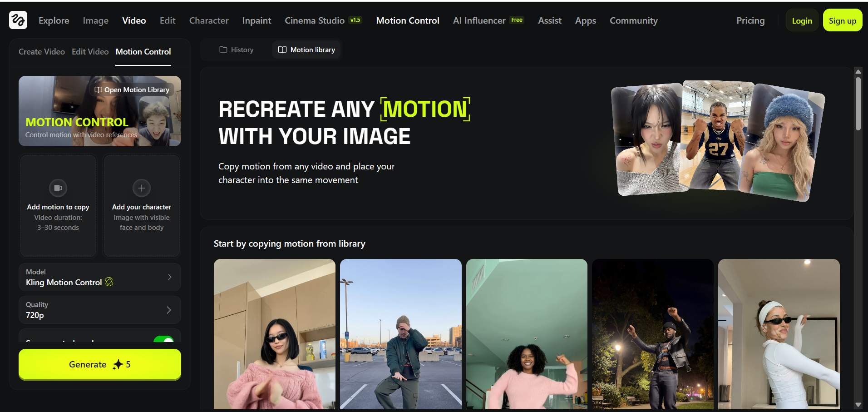
Task: Click the page vertical scrollbar thumb
Action: point(858,104)
